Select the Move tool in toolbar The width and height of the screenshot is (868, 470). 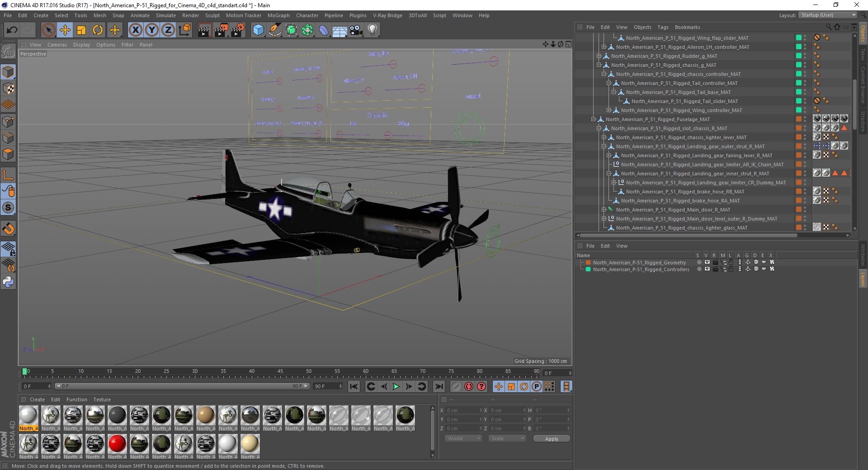pos(65,30)
